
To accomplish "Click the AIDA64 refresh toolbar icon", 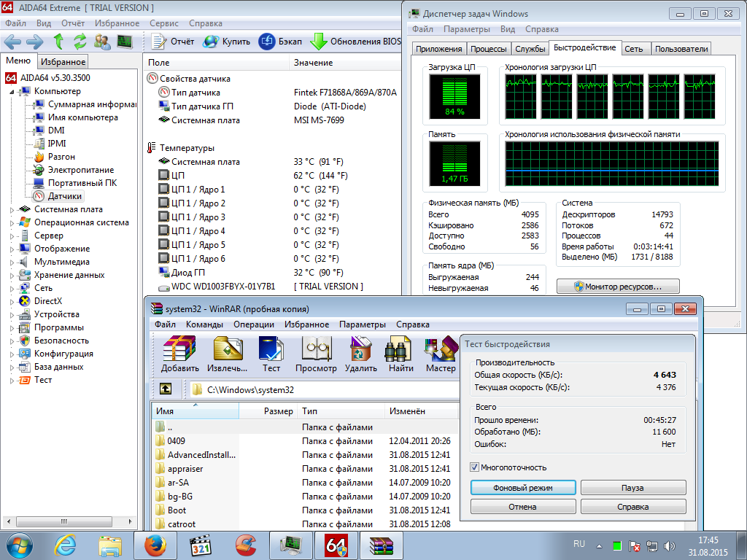I will [80, 42].
